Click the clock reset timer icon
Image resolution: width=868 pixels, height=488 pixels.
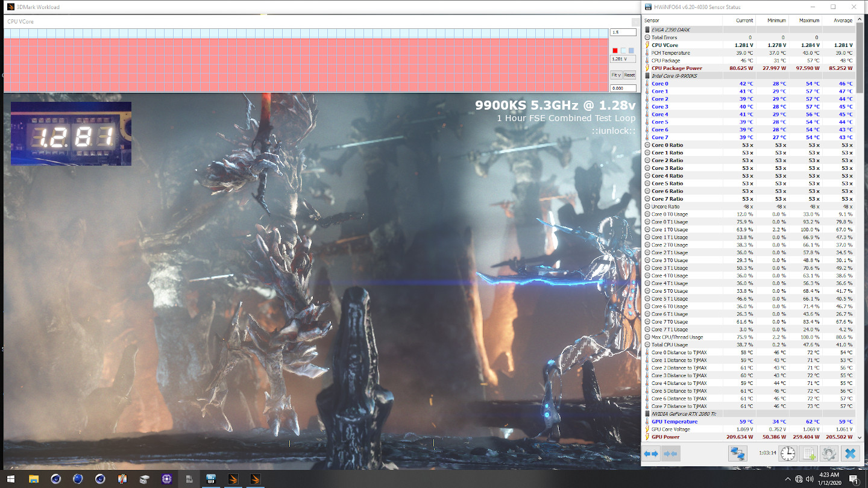(788, 454)
